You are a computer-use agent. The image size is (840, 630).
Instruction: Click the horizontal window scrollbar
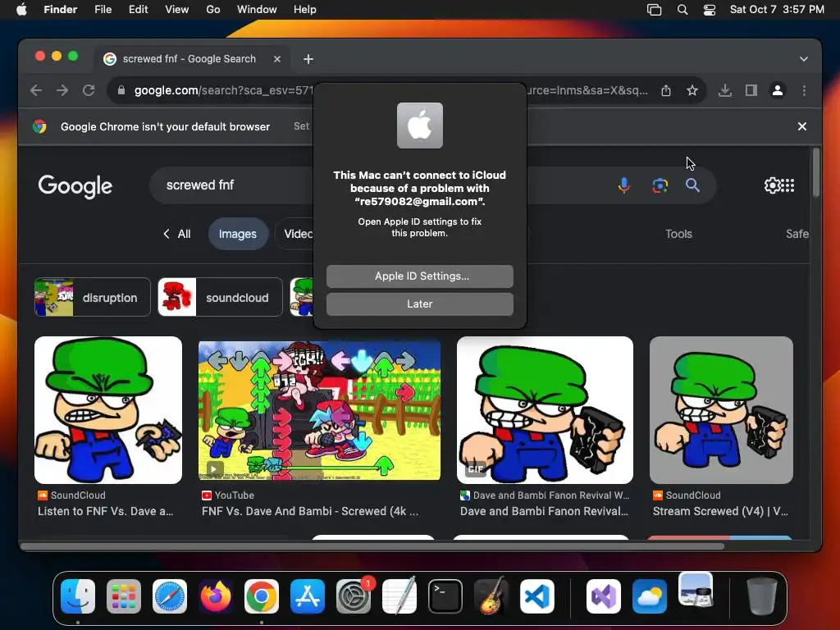pos(372,546)
